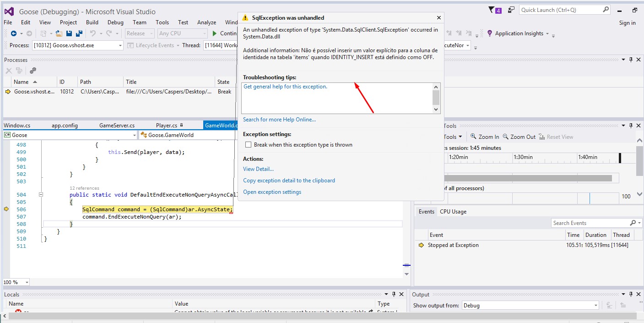Open the File menu
644x323 pixels.
[x=8, y=22]
